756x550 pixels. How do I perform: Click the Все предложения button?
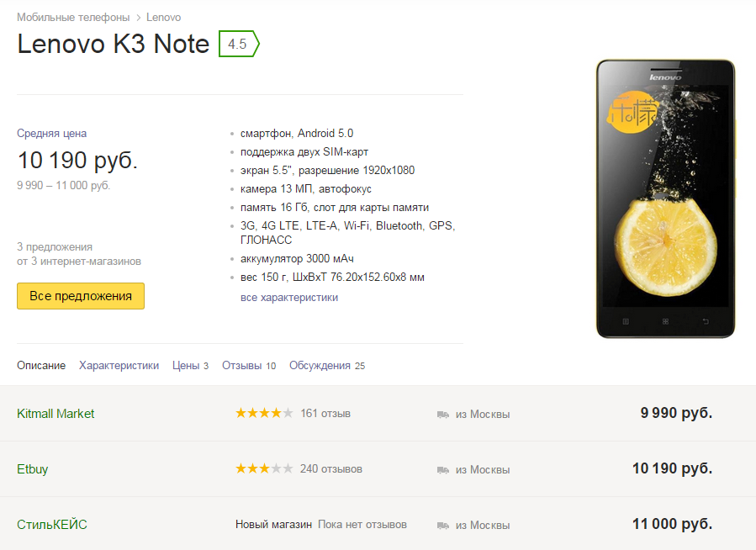pos(81,296)
